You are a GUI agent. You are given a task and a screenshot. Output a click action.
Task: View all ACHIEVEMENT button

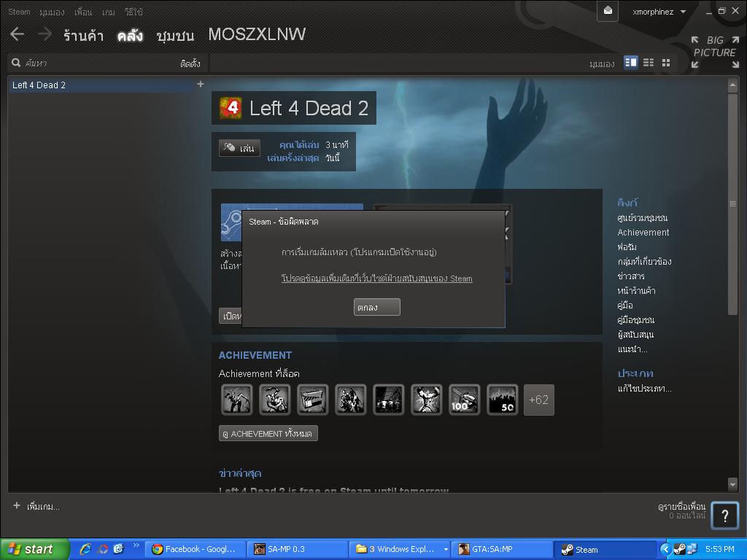pos(268,433)
